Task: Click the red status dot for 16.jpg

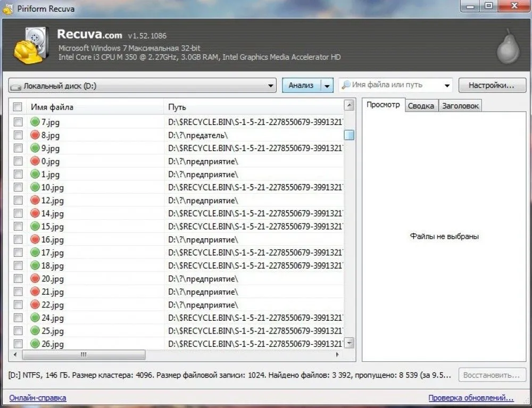Action: click(35, 239)
